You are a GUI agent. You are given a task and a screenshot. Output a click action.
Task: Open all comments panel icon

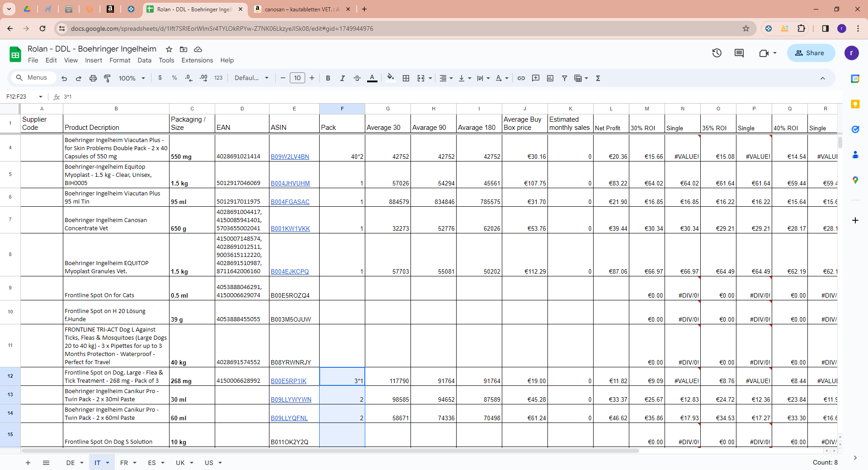(x=739, y=53)
